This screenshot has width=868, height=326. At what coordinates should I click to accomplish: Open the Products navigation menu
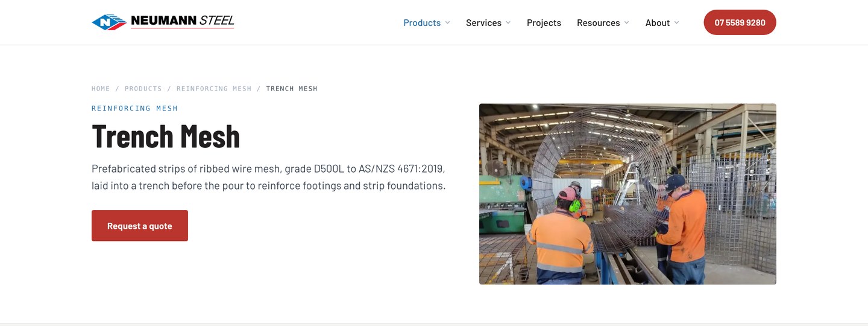pos(422,22)
